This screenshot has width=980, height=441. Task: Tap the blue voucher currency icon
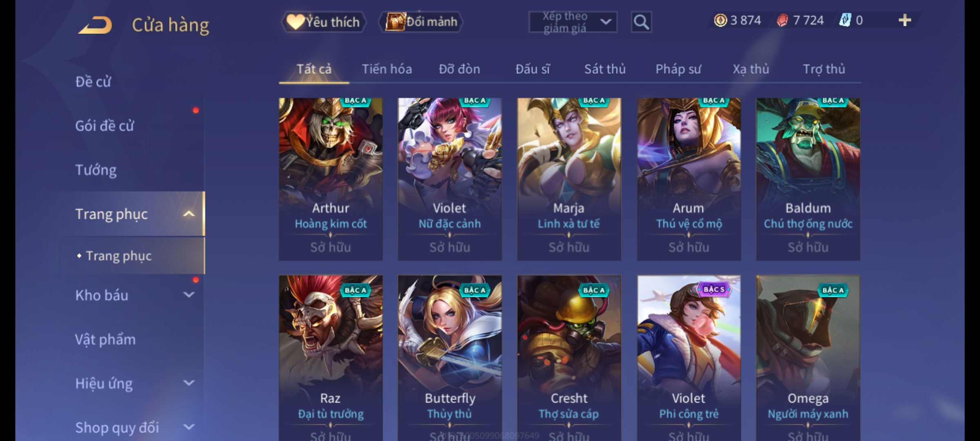(x=845, y=20)
